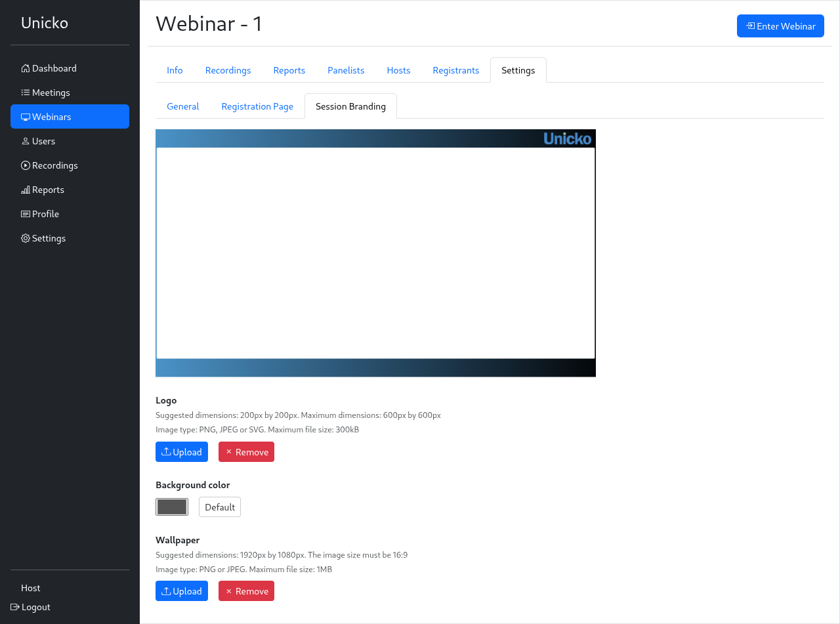Screen dimensions: 840x624
Task: Click the enter-arrow icon in Enter Webinar
Action: pyautogui.click(x=750, y=26)
